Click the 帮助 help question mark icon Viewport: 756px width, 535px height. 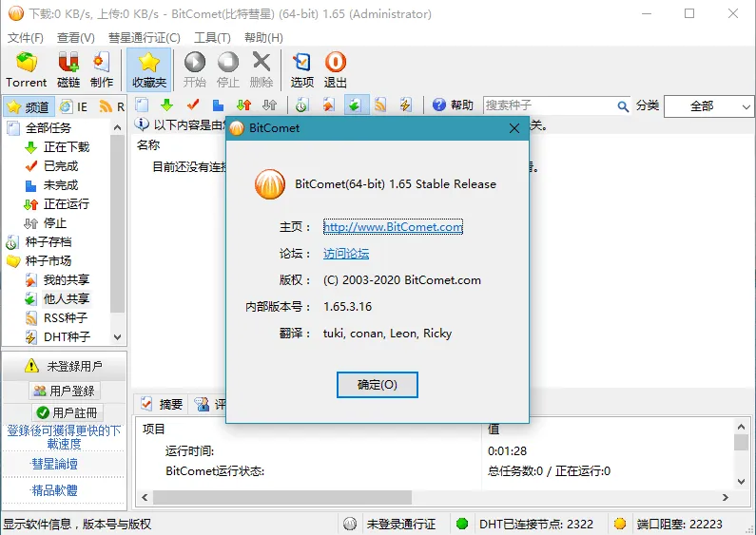(440, 105)
